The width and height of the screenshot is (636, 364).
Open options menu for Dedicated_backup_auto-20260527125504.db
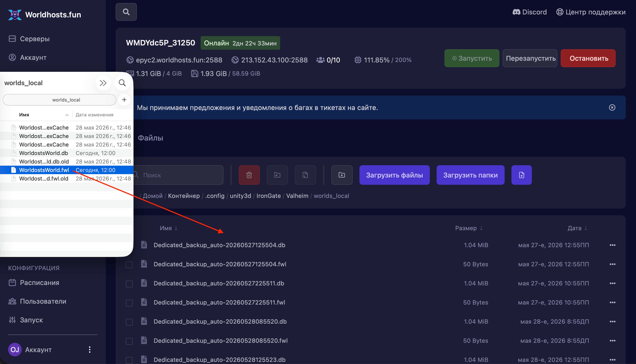pyautogui.click(x=612, y=245)
